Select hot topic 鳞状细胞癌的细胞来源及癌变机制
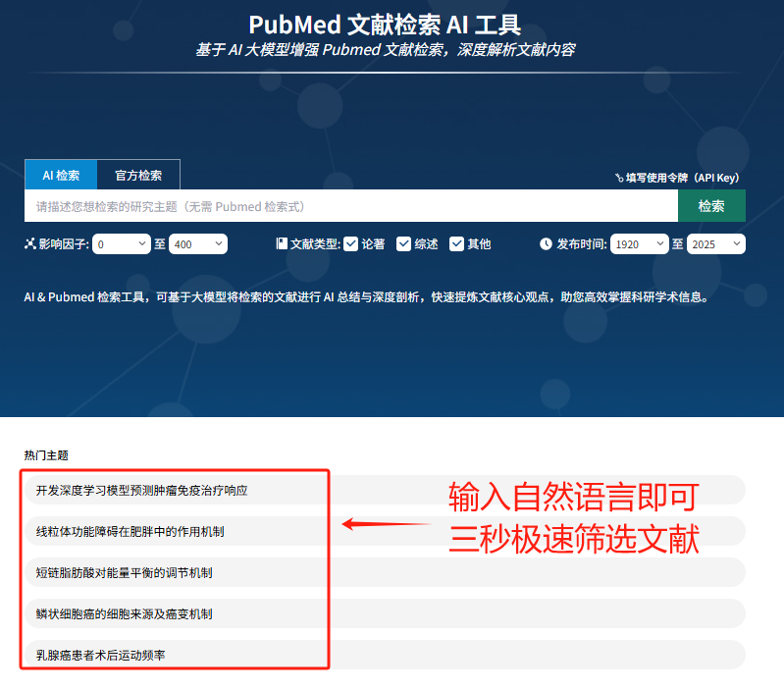Viewport: 784px width, 690px height. (385, 613)
